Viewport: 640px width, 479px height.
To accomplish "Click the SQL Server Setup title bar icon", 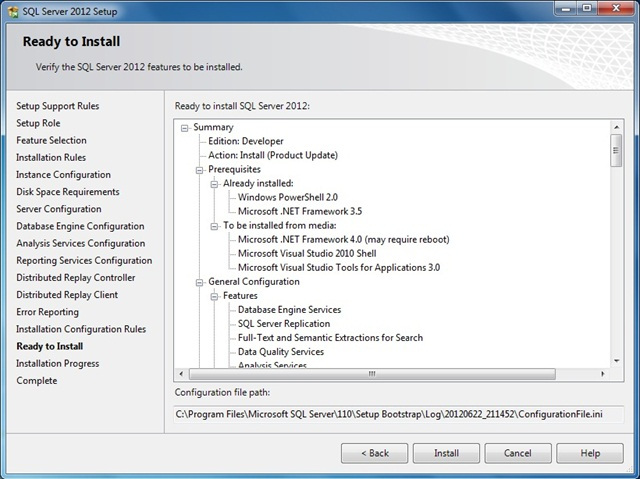I will pos(13,11).
